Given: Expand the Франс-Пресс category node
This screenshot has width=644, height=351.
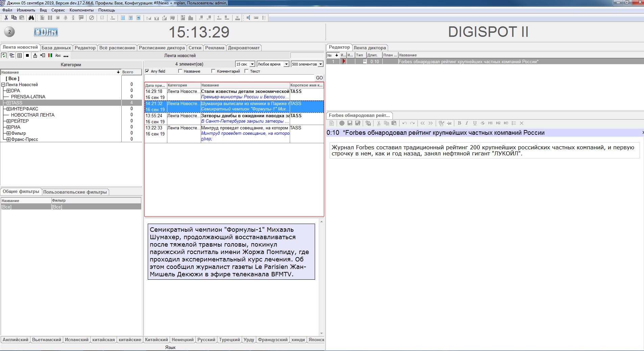Looking at the screenshot, I should 8,140.
